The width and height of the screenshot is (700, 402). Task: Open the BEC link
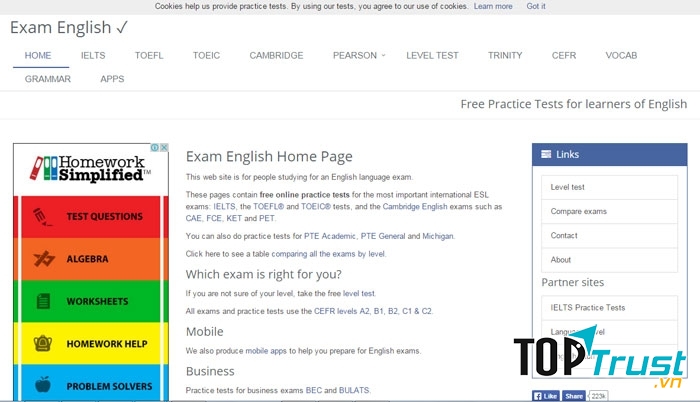tap(313, 390)
